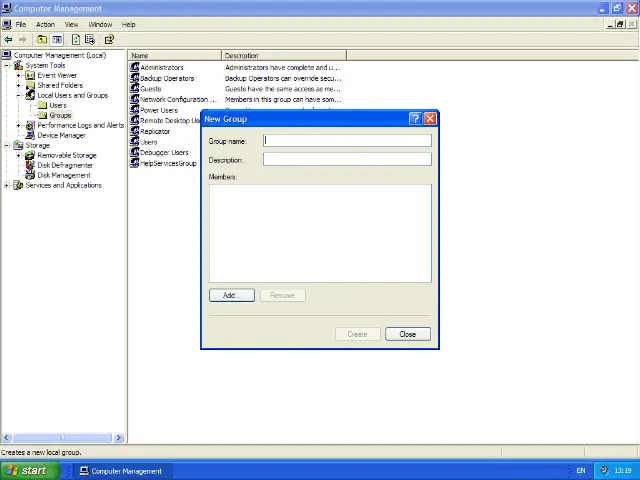Select the Users folder in tree

pos(58,105)
